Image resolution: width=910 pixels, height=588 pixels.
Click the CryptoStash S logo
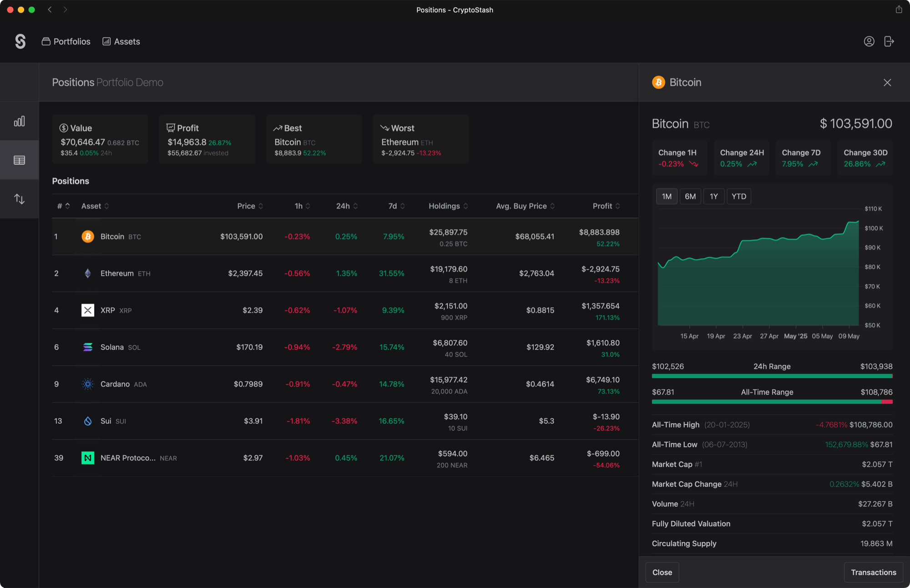click(x=20, y=41)
